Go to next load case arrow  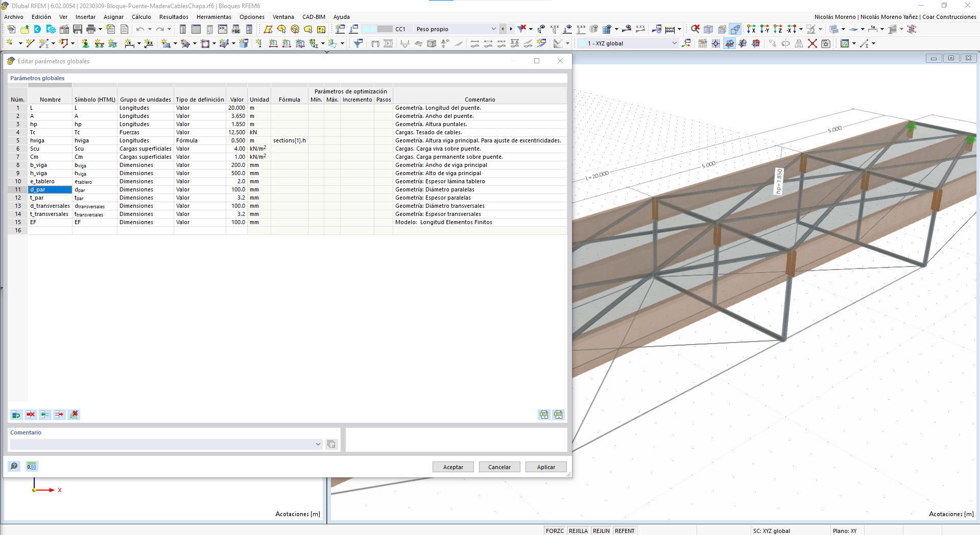[x=511, y=29]
